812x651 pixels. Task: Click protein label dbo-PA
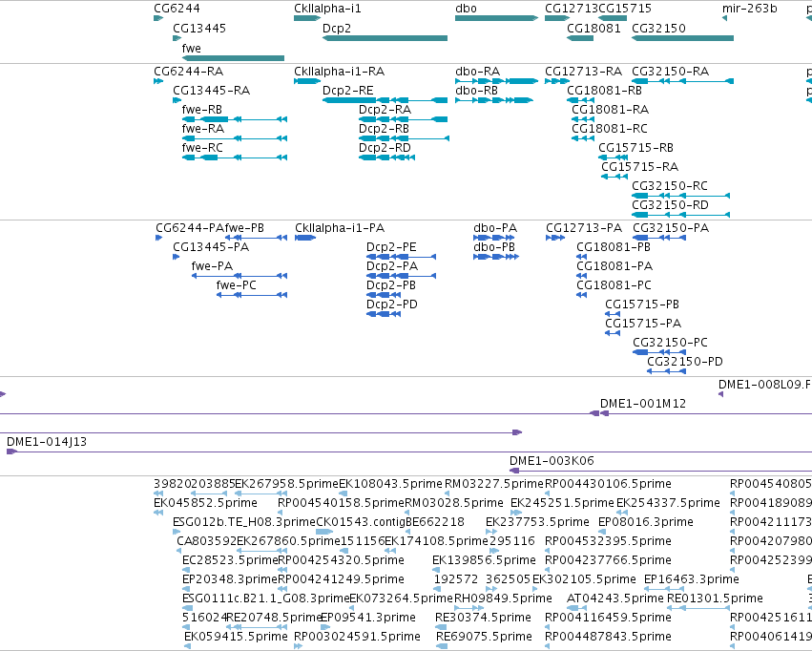(495, 228)
